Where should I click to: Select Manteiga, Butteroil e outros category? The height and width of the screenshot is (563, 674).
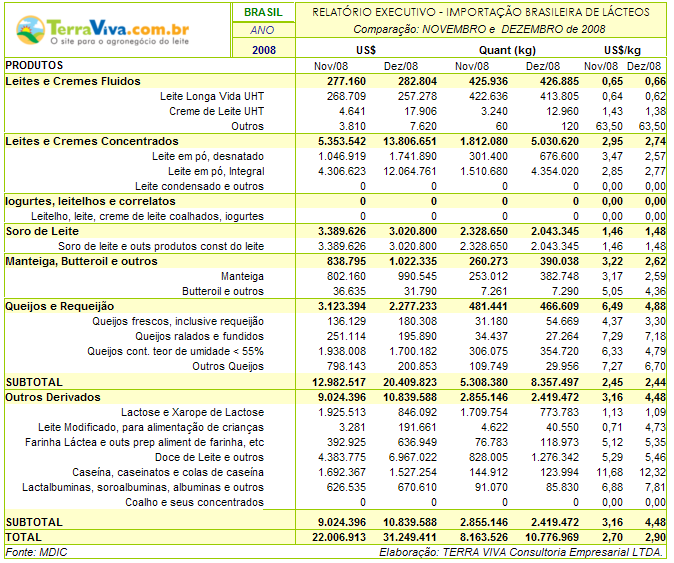(x=81, y=261)
